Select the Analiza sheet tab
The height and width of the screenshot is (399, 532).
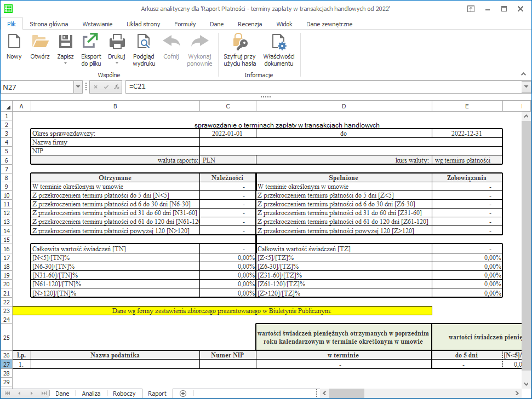[x=91, y=394]
